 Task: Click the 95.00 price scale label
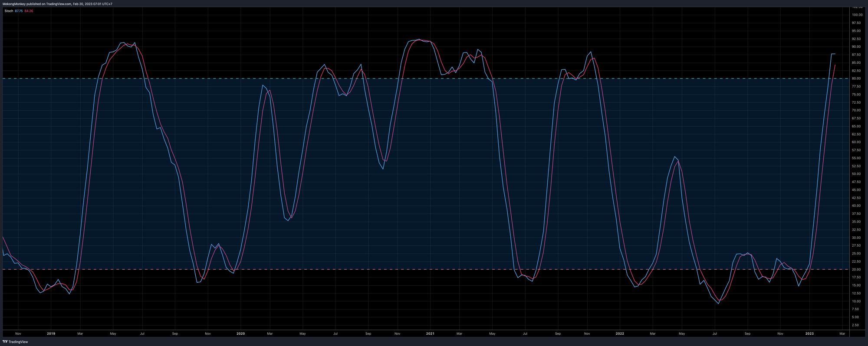857,31
